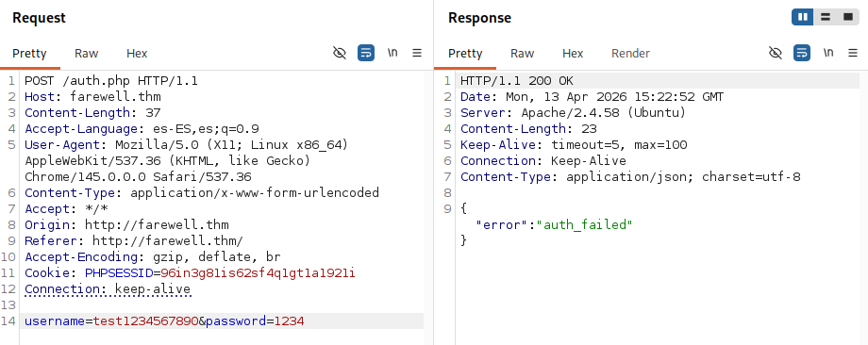Click the User-Agent header line
Viewport: 868px width, 345px height.
coord(186,145)
